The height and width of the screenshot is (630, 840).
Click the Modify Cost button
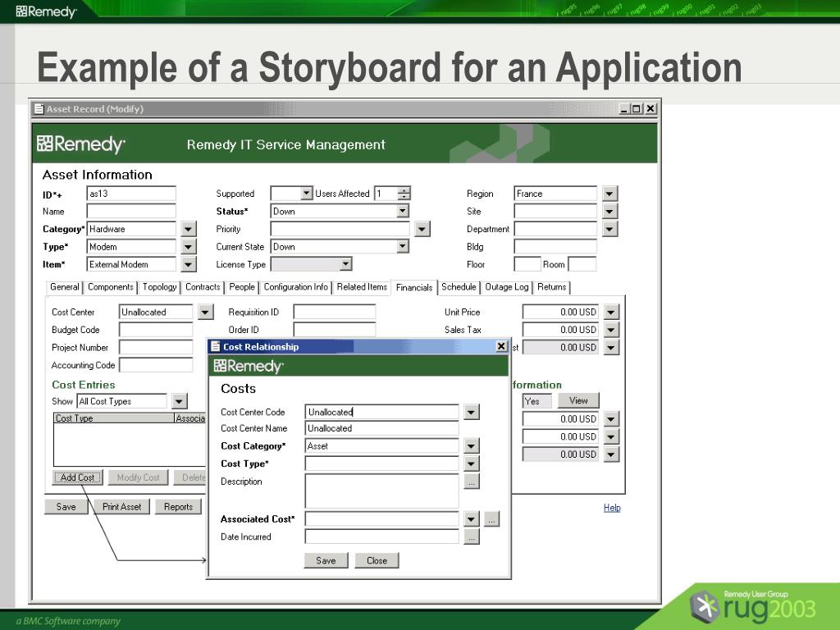(x=138, y=477)
